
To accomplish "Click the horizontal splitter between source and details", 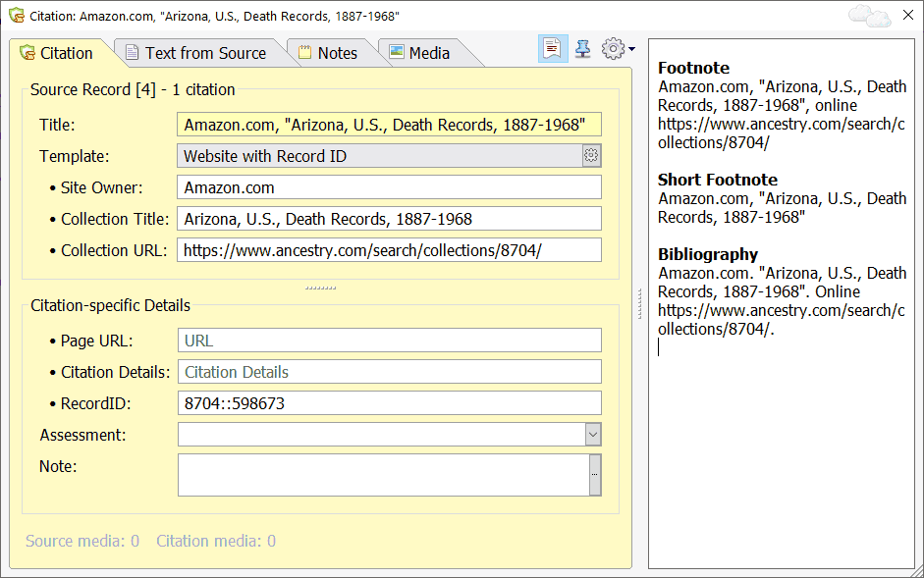I will point(320,289).
